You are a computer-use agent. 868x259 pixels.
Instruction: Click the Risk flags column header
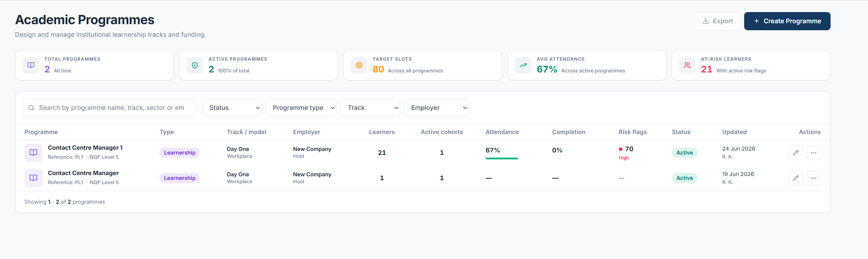coord(632,132)
